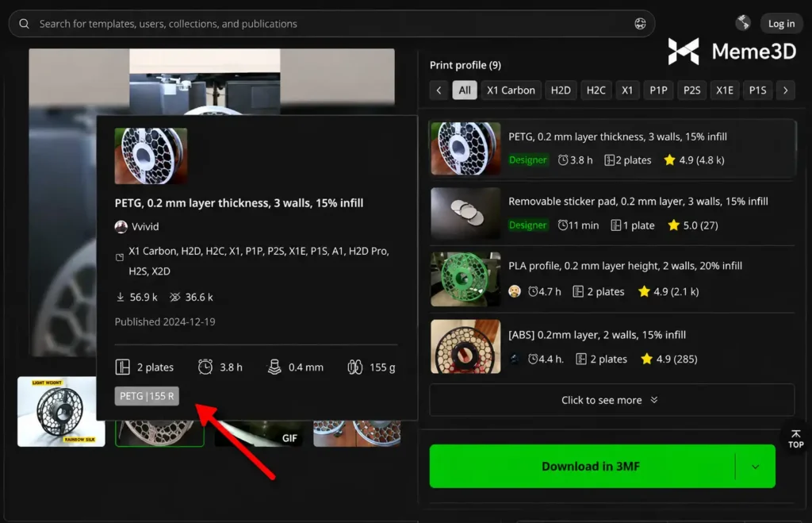Screen dimensions: 812x523
Task: Click the 36.6 k prints icon
Action: coord(175,297)
